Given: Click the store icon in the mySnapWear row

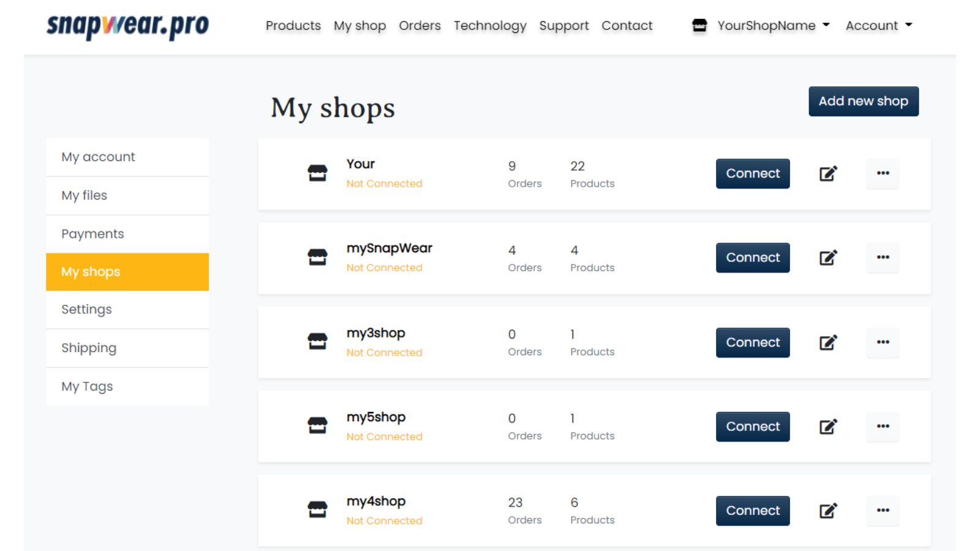Looking at the screenshot, I should click(x=317, y=257).
